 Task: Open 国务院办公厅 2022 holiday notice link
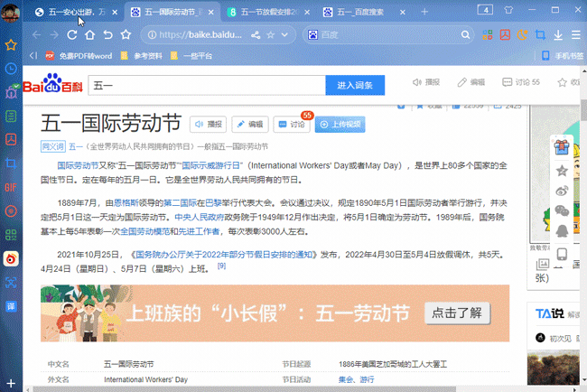click(224, 255)
